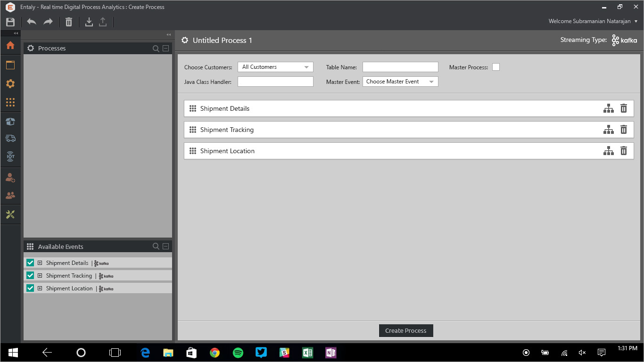Click the Save icon in the toolbar
Image resolution: width=644 pixels, height=362 pixels.
pos(10,22)
